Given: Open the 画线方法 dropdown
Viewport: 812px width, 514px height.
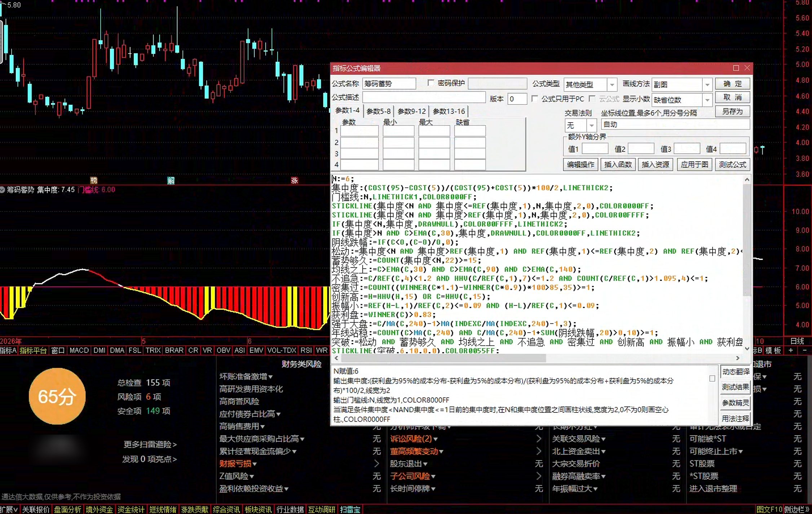Looking at the screenshot, I should (x=707, y=85).
